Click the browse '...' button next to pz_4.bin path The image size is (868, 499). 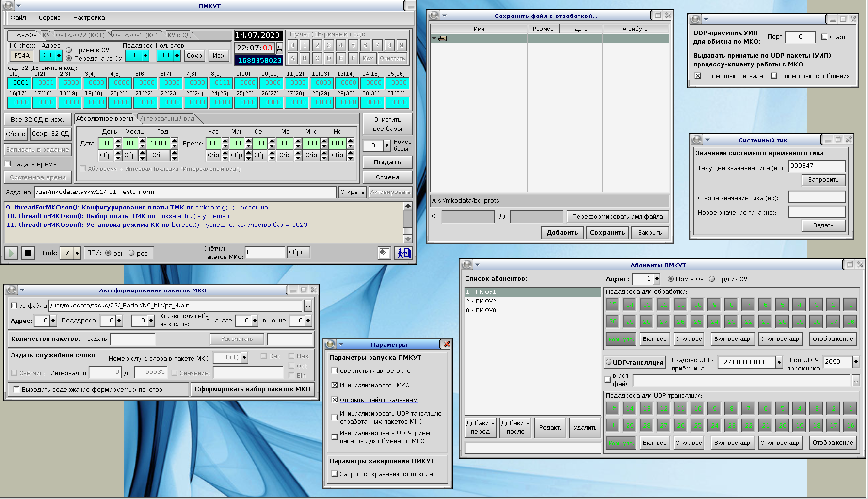point(308,306)
